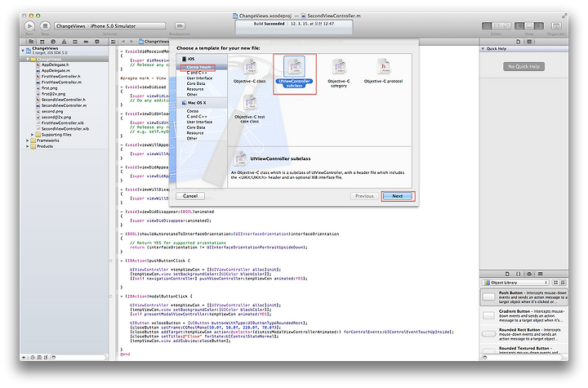Toggle the debug area view button

click(529, 26)
